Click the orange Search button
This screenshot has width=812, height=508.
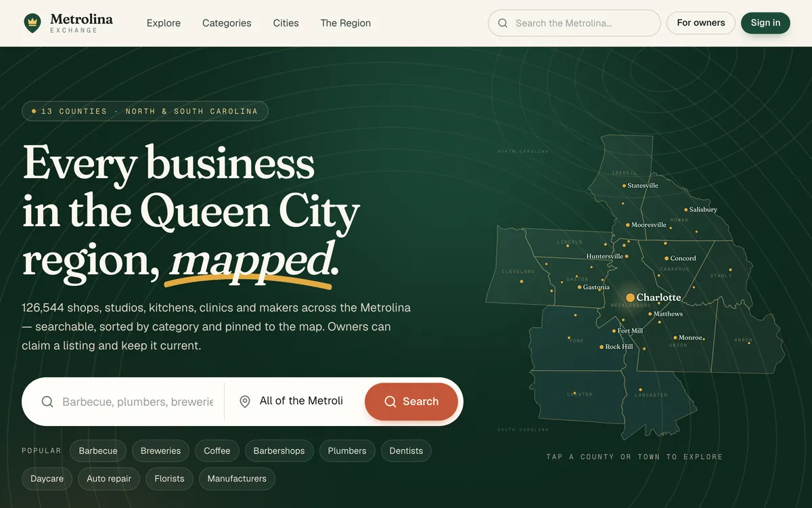[x=411, y=402]
